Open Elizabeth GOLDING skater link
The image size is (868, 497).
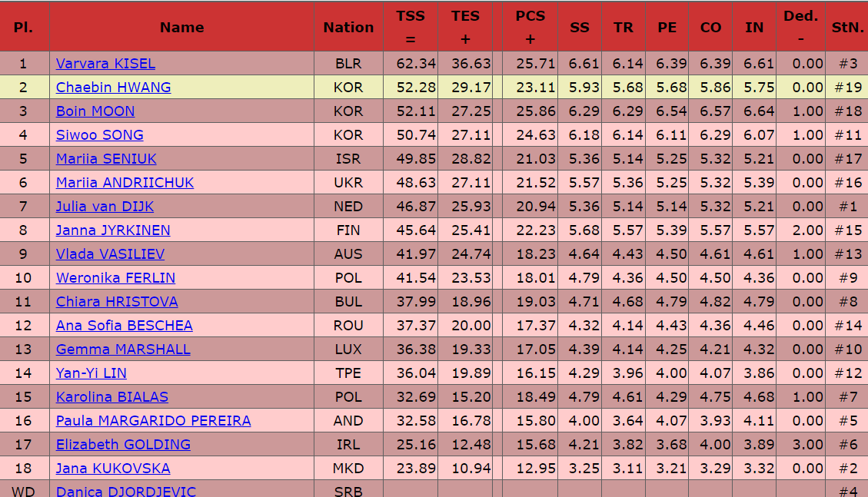(123, 445)
